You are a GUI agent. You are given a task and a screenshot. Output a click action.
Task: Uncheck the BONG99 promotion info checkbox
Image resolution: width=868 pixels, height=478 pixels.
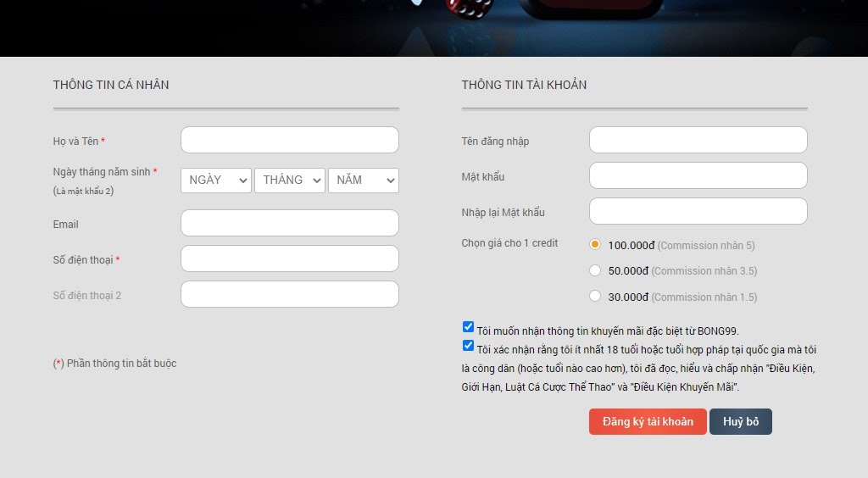(x=468, y=327)
